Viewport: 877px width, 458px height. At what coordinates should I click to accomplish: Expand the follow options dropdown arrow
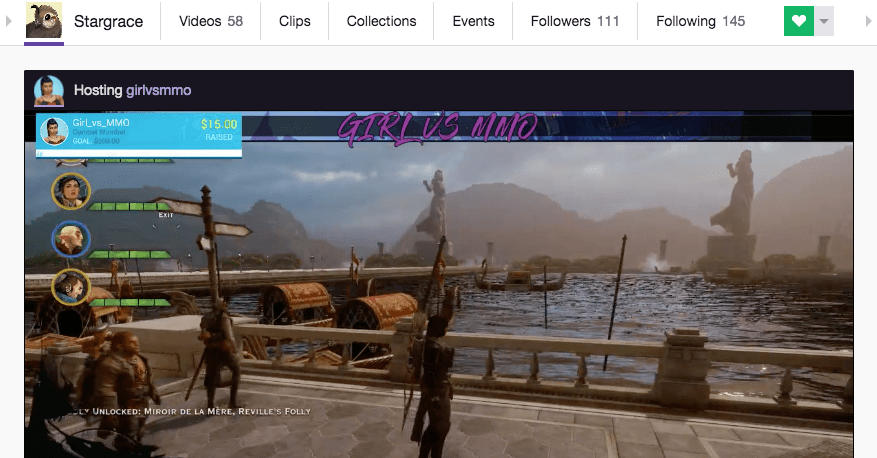tap(824, 21)
